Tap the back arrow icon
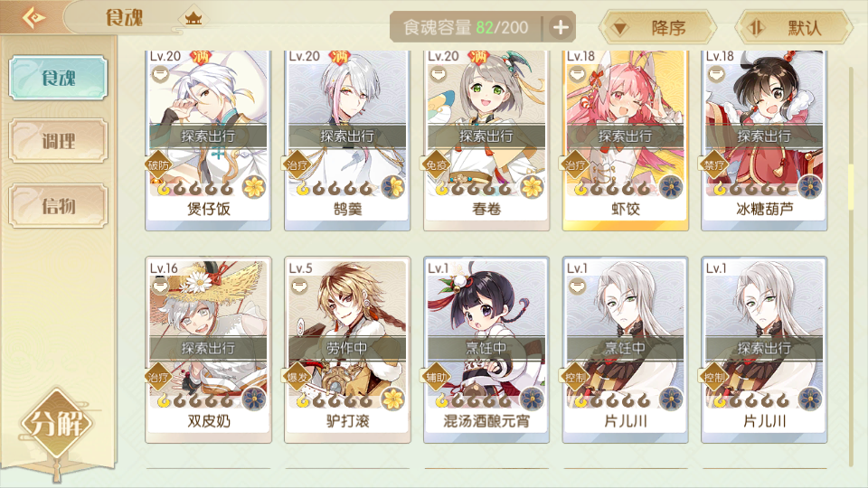Image resolution: width=868 pixels, height=488 pixels. (33, 18)
